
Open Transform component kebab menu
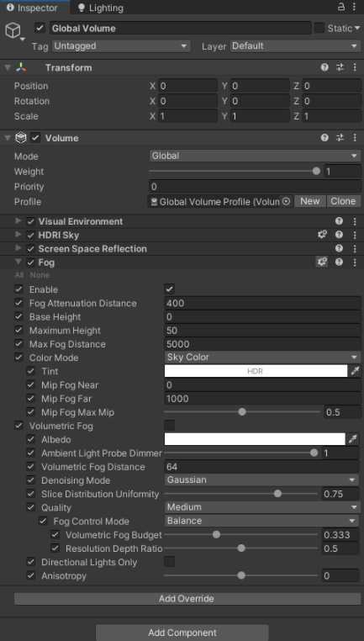(x=355, y=67)
